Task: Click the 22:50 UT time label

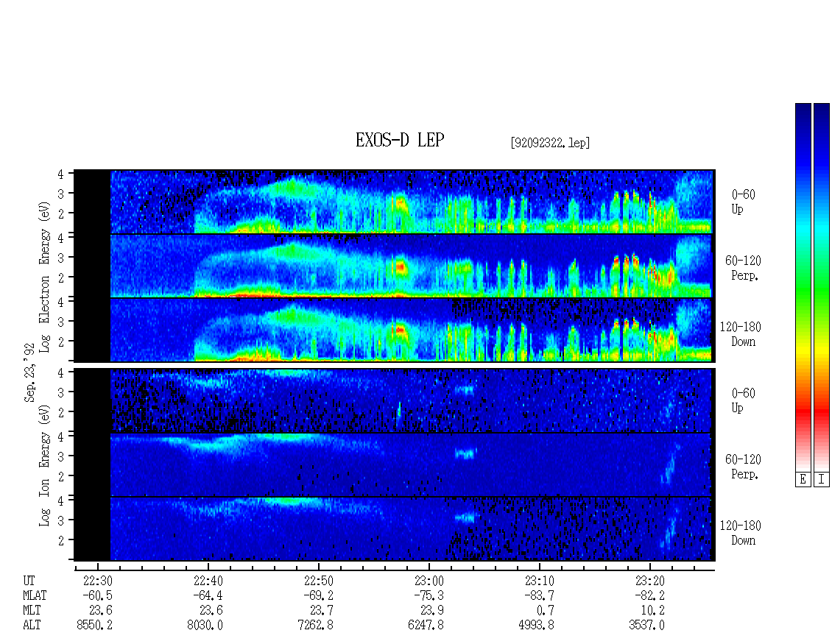Action: pyautogui.click(x=318, y=581)
